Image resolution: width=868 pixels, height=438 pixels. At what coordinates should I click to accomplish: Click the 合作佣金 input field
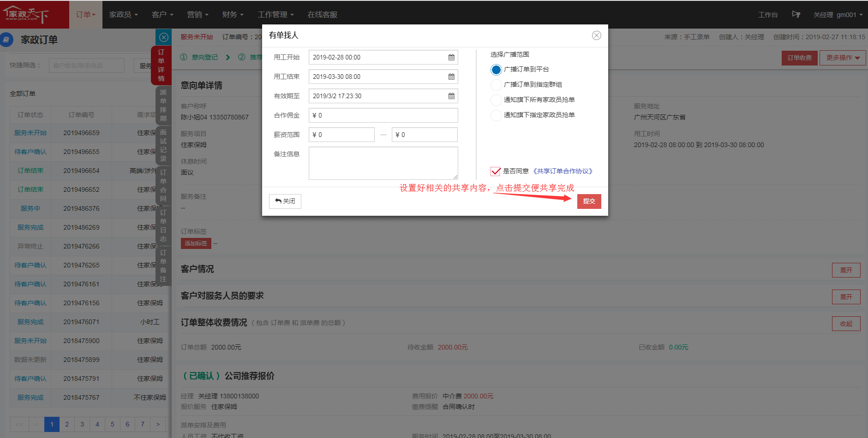pos(383,115)
